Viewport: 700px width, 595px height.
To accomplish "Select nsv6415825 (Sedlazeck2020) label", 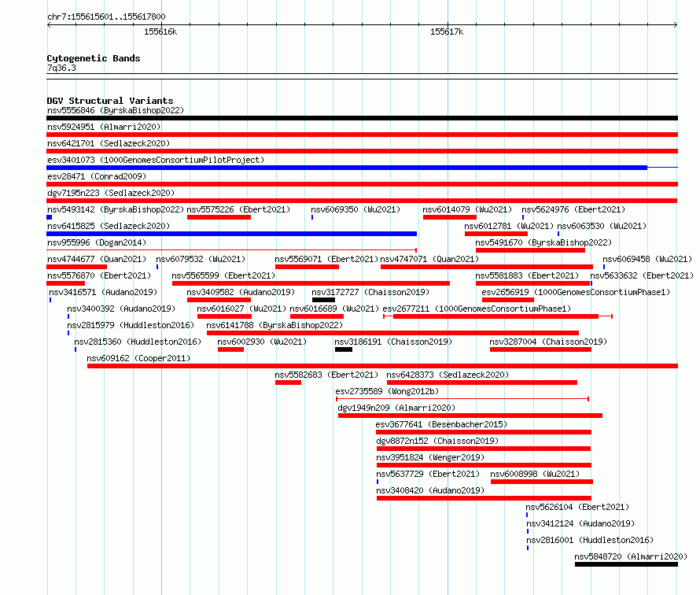I will tap(109, 226).
